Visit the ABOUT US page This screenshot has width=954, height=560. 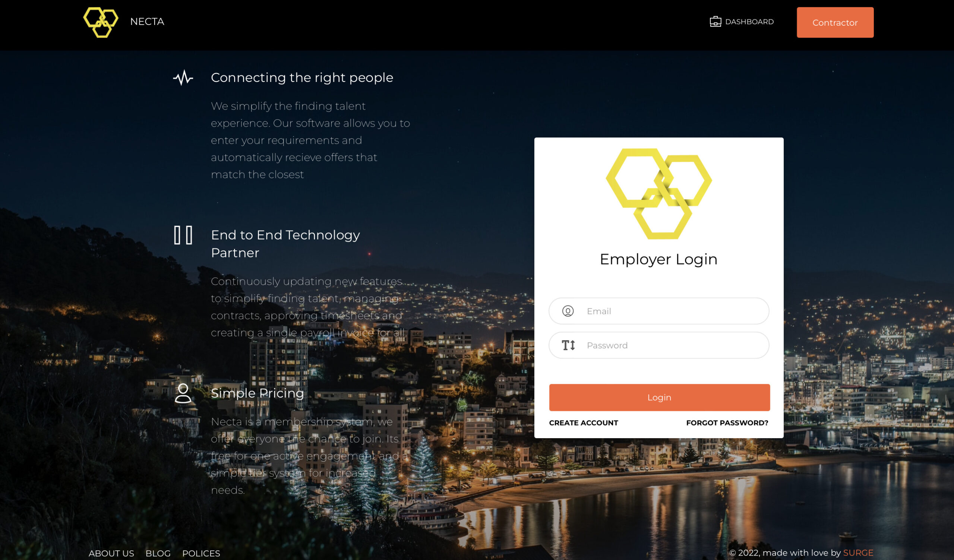coord(111,553)
